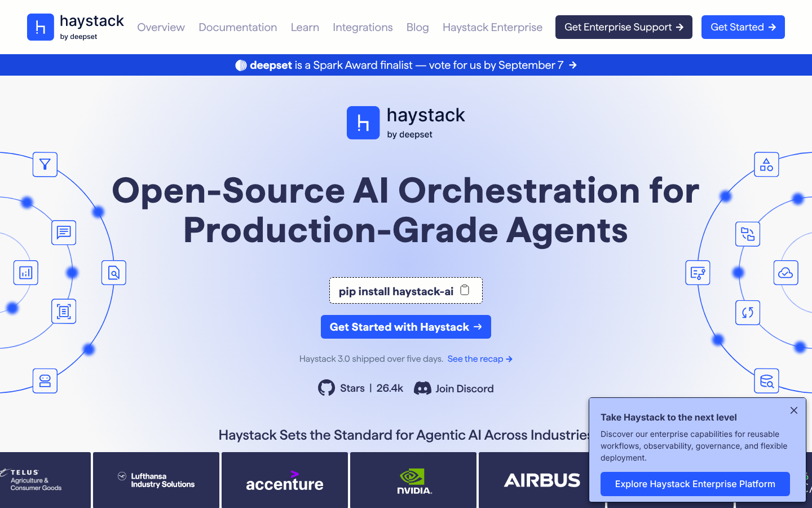Click Get Started with Haystack button
This screenshot has width=812, height=508.
(406, 327)
